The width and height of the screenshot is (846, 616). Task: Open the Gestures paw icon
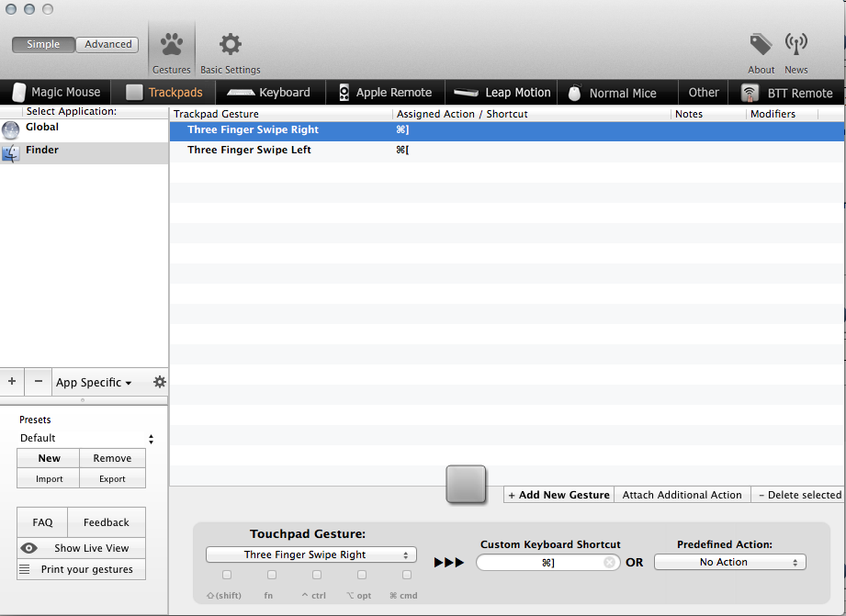[x=172, y=44]
